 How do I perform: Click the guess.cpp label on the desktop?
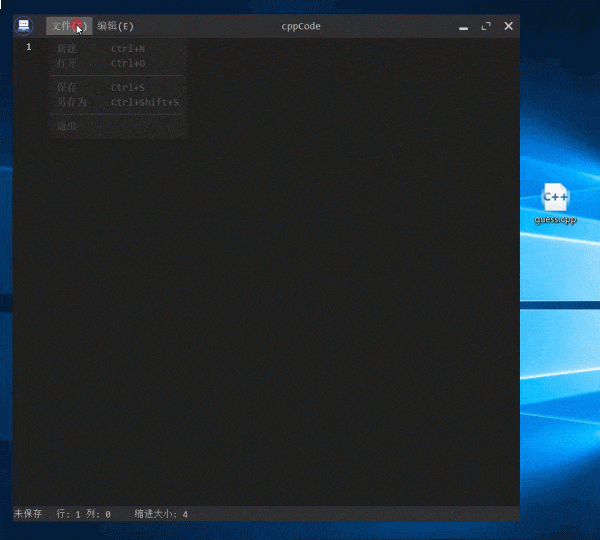[x=555, y=219]
